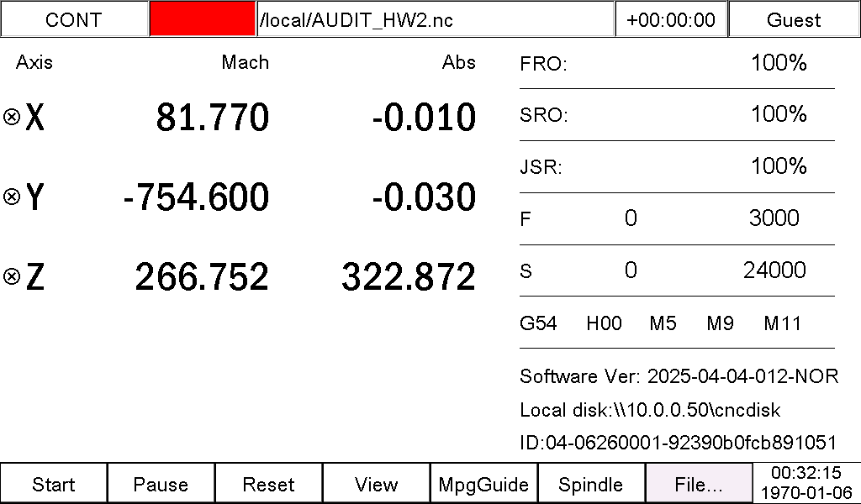The height and width of the screenshot is (504, 861).
Task: Click Z absolute coordinate 322.872
Action: [409, 276]
